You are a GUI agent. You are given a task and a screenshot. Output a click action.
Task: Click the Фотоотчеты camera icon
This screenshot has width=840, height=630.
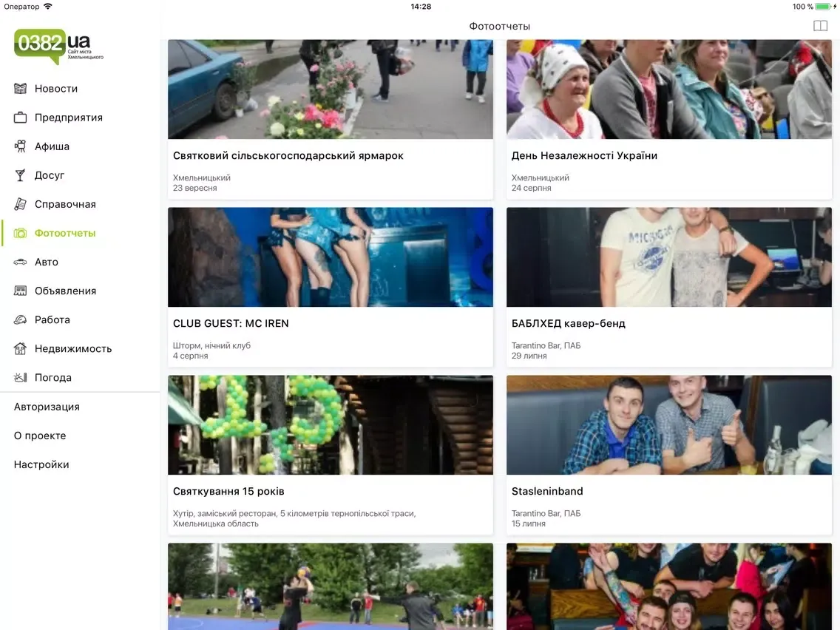[x=21, y=233]
